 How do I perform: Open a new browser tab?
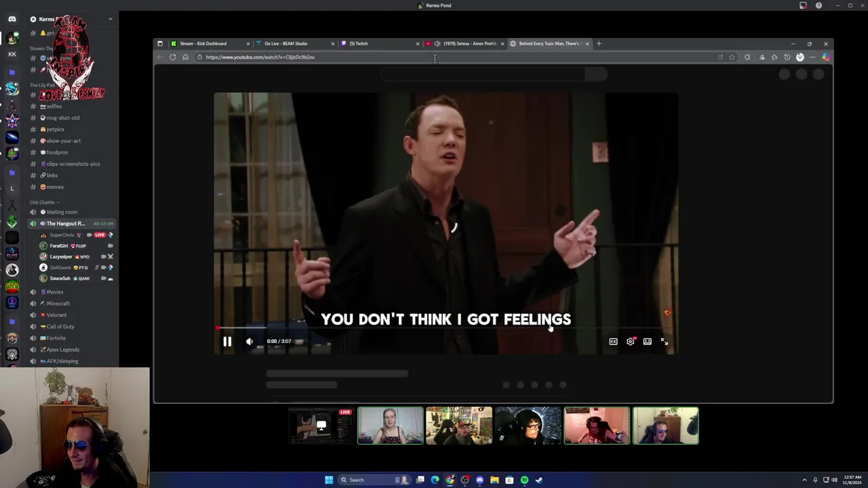pos(599,43)
